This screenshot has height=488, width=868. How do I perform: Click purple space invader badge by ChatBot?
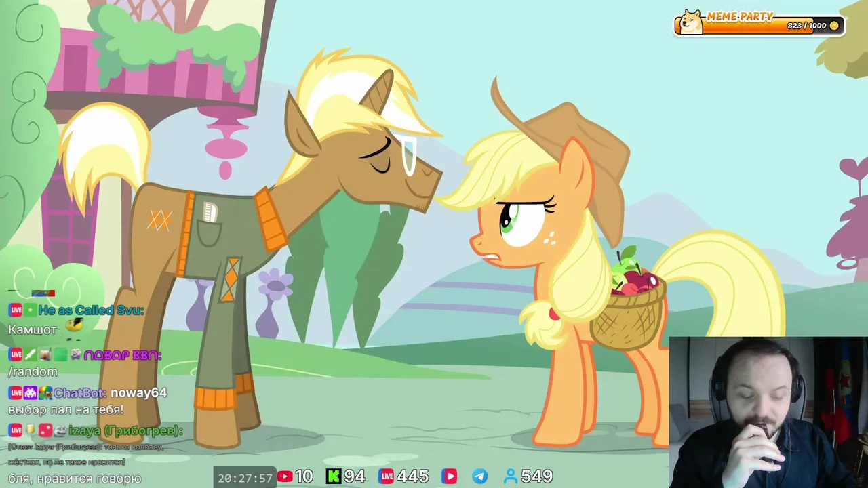tap(31, 392)
